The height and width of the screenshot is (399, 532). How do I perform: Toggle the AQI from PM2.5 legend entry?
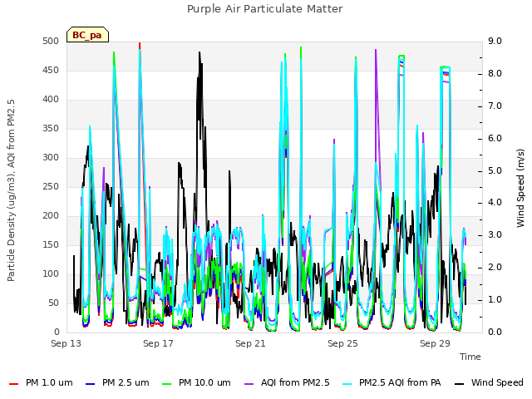point(287,382)
